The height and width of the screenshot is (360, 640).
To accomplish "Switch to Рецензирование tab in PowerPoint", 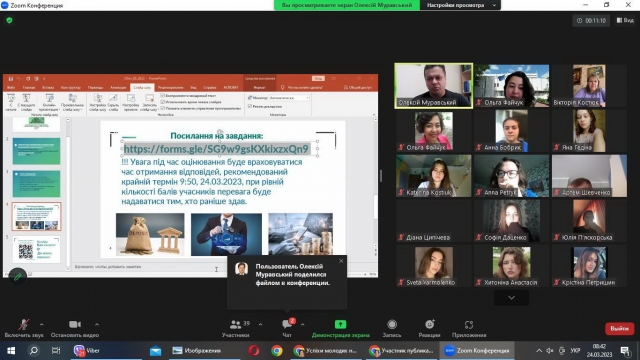I will [171, 87].
